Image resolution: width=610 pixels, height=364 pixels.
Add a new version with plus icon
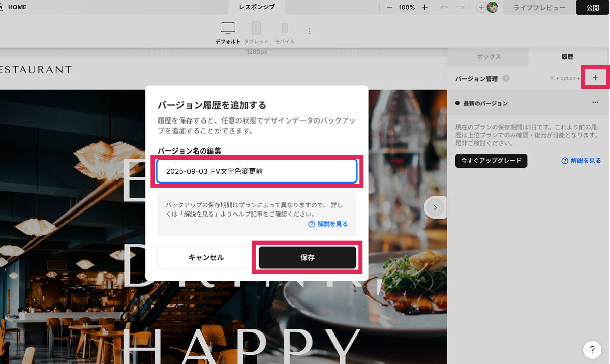coord(595,78)
